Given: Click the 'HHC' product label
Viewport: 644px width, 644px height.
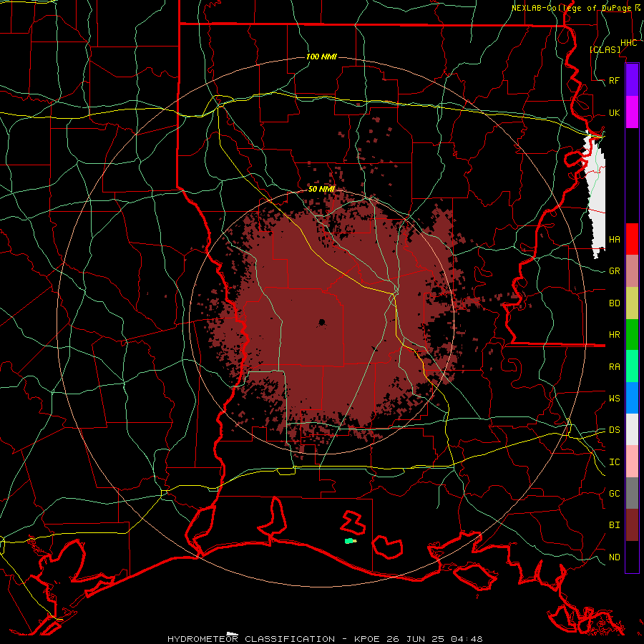Looking at the screenshot, I should (x=628, y=43).
